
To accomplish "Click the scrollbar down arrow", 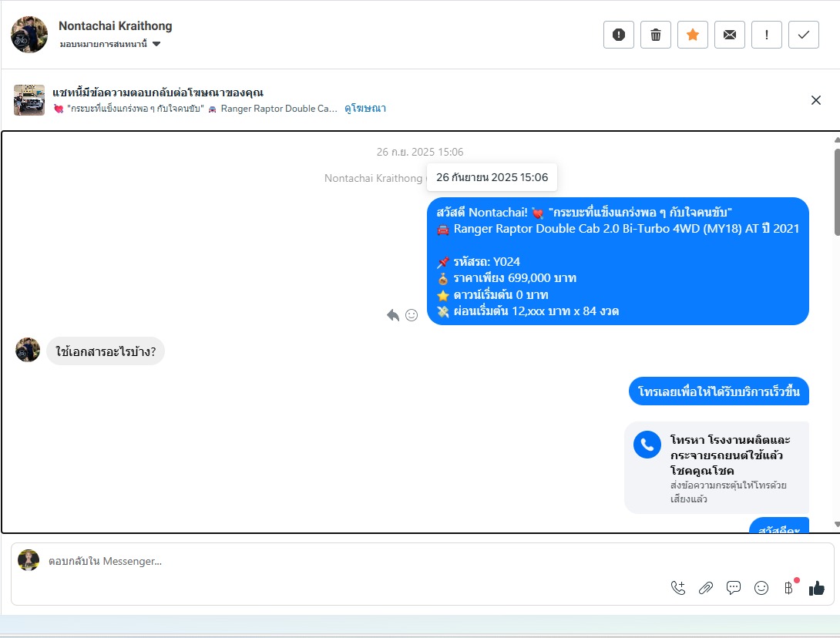I will [x=837, y=525].
